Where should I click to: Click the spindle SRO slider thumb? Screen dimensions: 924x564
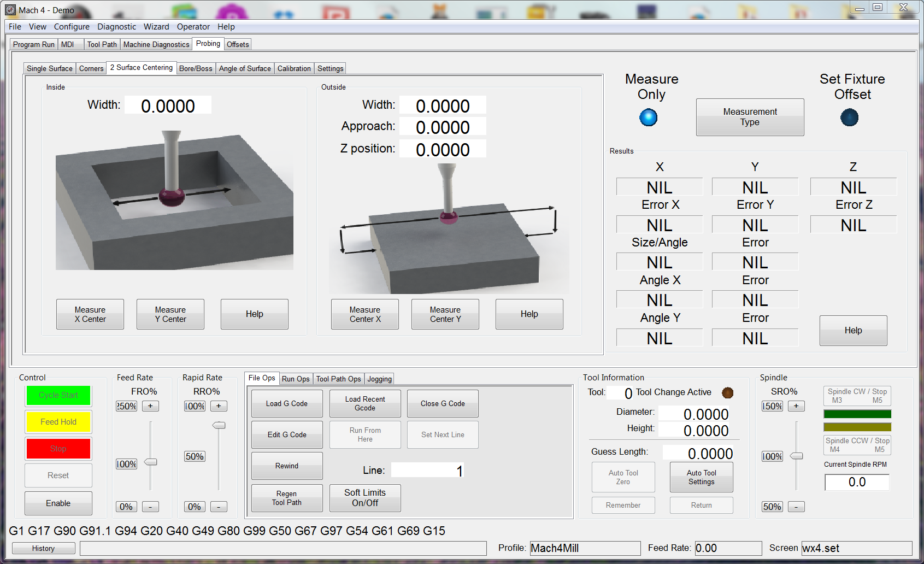[797, 456]
